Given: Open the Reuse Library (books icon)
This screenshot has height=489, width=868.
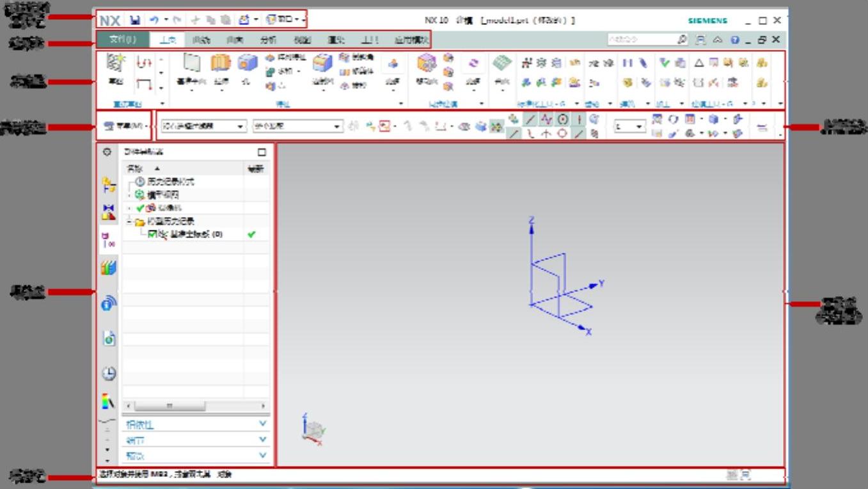Looking at the screenshot, I should (x=109, y=268).
